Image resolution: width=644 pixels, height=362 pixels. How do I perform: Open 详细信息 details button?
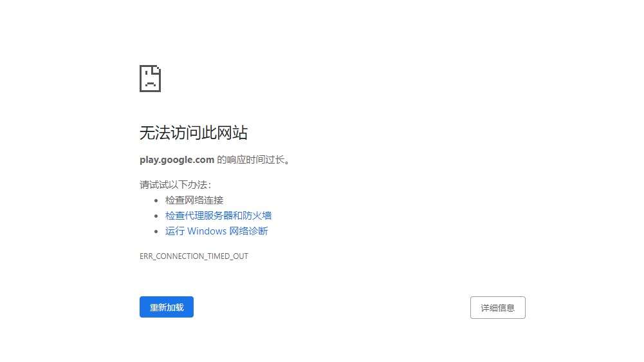[497, 307]
